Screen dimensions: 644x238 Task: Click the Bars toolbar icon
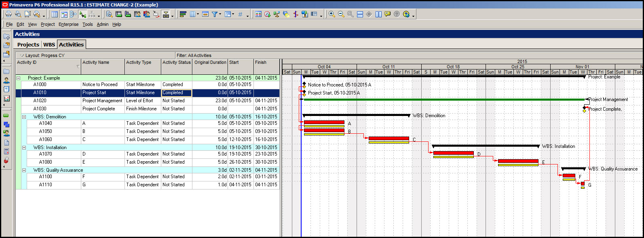point(183,14)
